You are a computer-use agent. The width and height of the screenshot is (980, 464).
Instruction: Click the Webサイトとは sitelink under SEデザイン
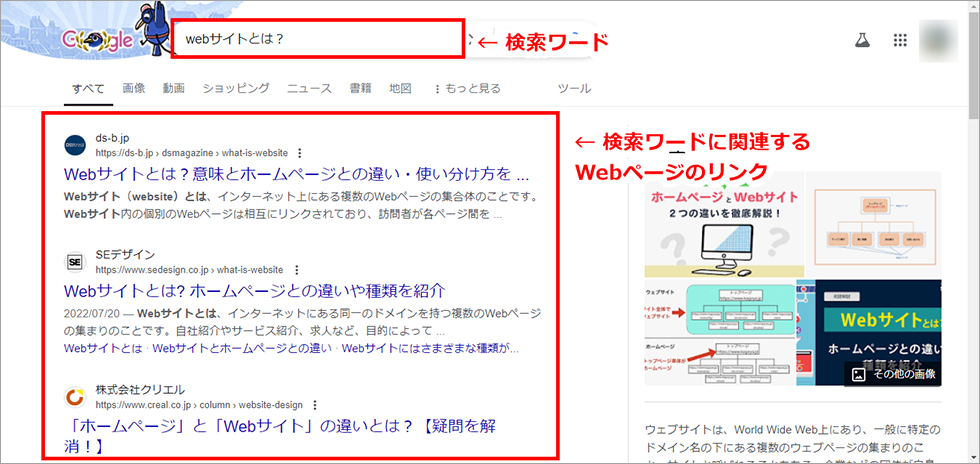103,348
